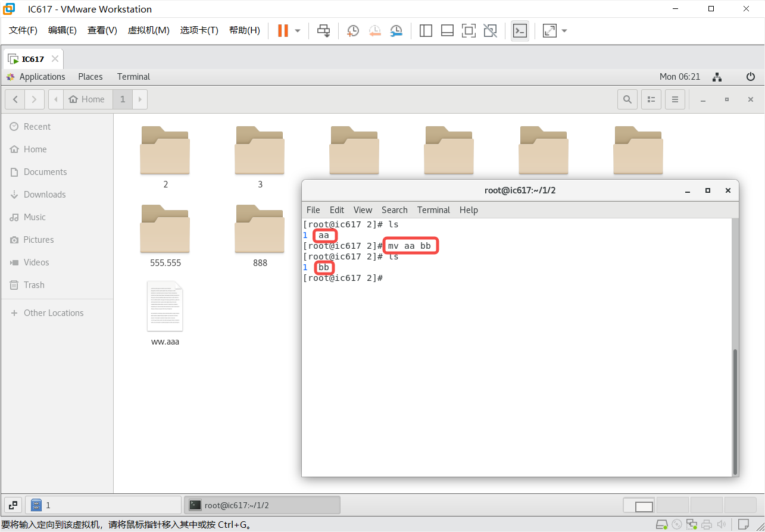765x532 pixels.
Task: Open the power menu icon
Action: pyautogui.click(x=751, y=77)
